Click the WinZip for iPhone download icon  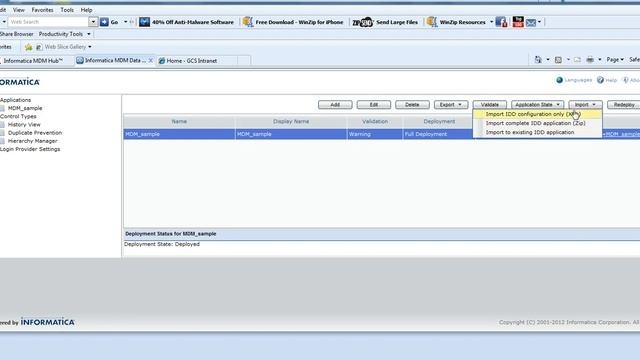tap(248, 22)
